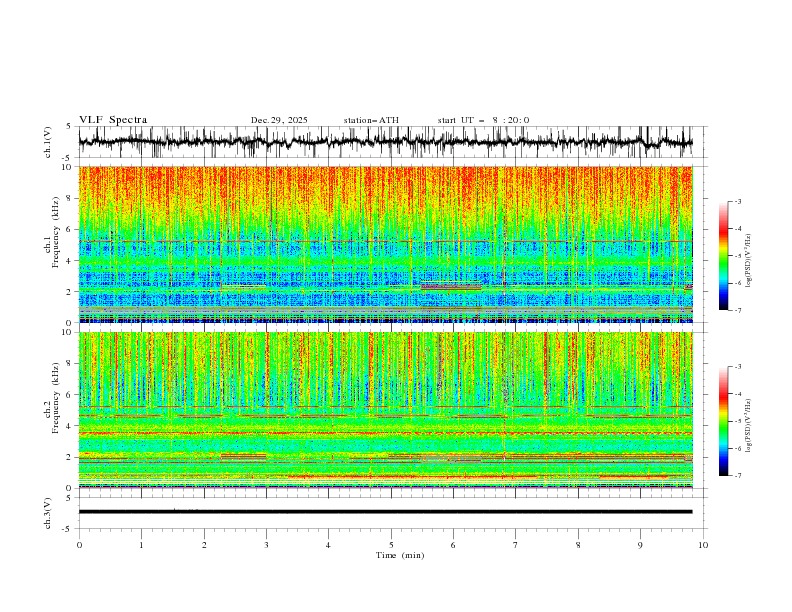Click the "8" kHz tick on ch.1 frequency axis
The image size is (792, 612).
[x=70, y=198]
